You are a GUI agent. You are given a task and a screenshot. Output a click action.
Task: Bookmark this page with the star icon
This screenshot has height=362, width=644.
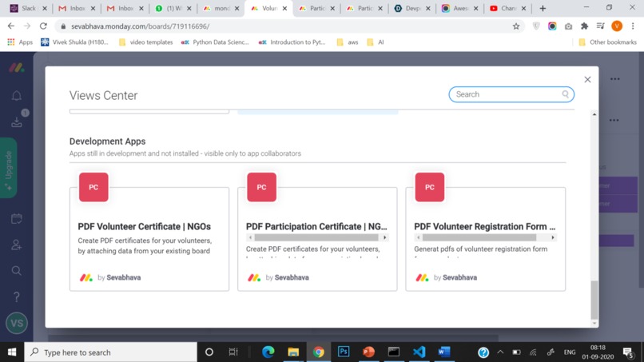click(x=516, y=26)
